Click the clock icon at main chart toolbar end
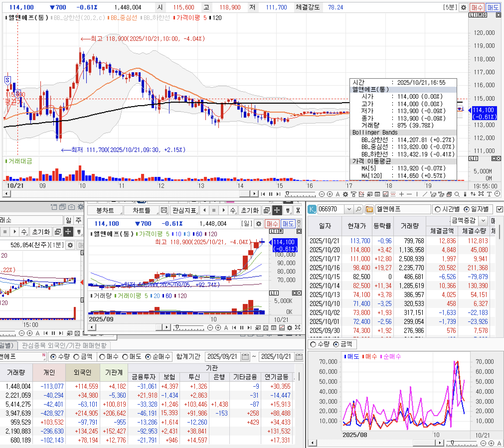The width and height of the screenshot is (504, 448). coord(497,194)
